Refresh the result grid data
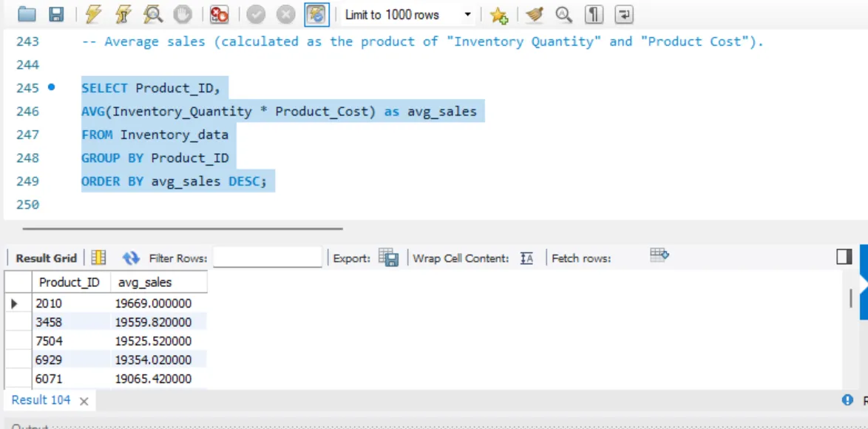Screen dimensions: 868x429 pyautogui.click(x=131, y=258)
